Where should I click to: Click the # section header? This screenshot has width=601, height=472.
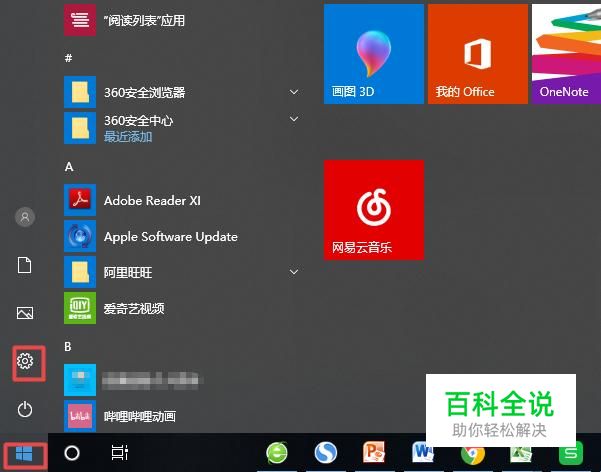[x=68, y=58]
